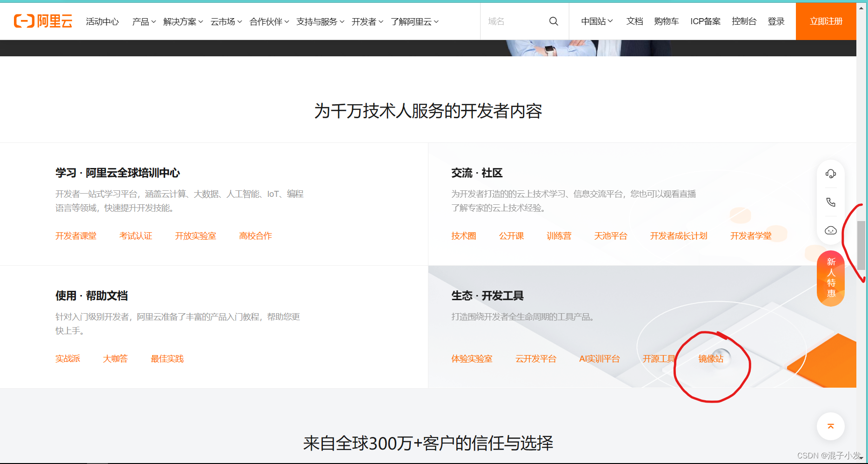Expand the 解决方案 dropdown menu
The height and width of the screenshot is (464, 868).
coord(183,22)
